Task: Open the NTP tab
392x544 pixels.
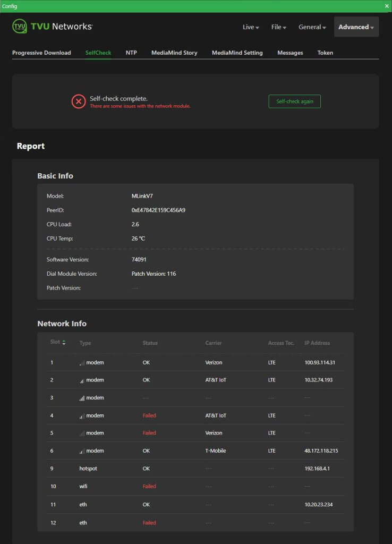Action: pos(131,53)
